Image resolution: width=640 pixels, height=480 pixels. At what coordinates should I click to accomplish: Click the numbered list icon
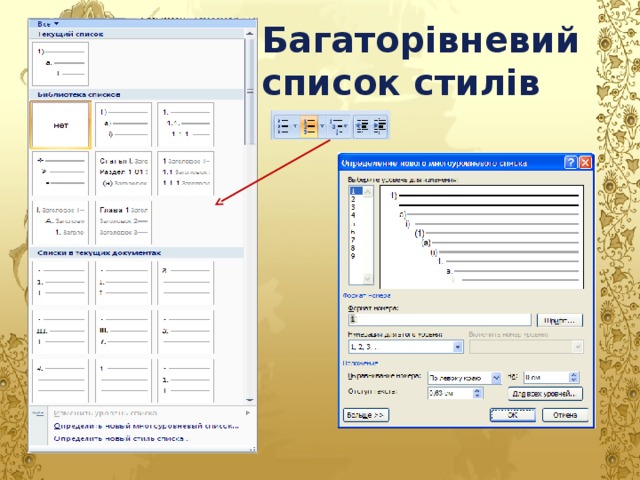pos(310,126)
